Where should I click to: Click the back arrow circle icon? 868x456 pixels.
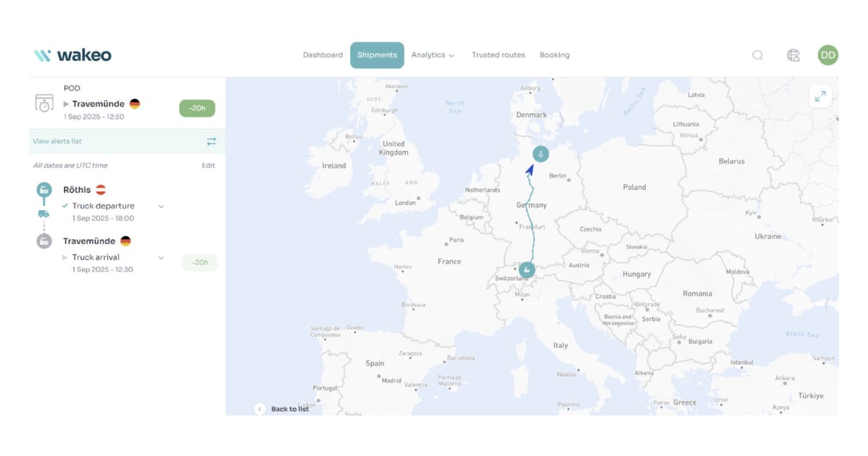pyautogui.click(x=260, y=409)
